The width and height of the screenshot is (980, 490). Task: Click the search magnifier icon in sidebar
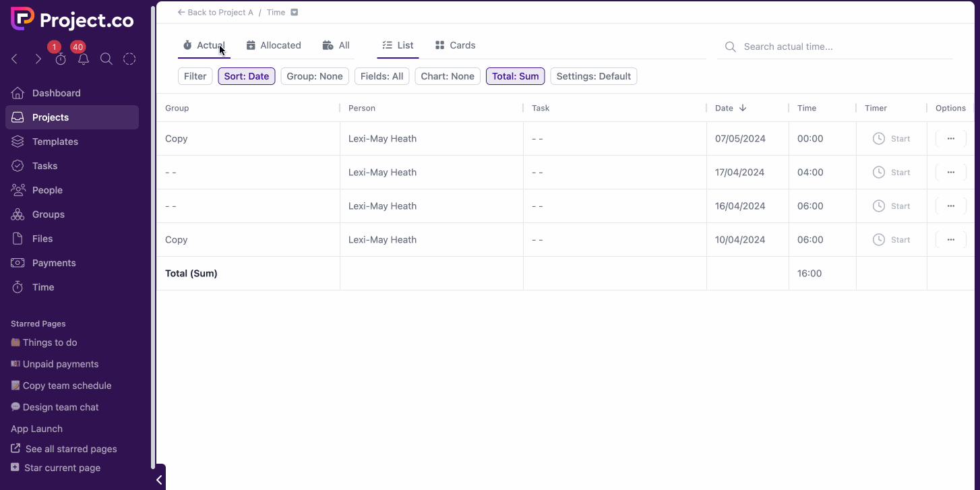[x=106, y=59]
